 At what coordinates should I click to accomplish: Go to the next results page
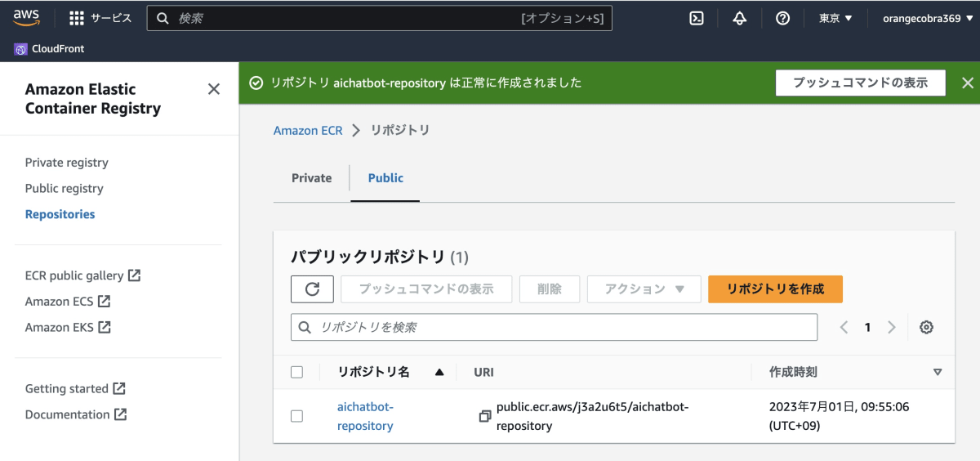coord(892,327)
